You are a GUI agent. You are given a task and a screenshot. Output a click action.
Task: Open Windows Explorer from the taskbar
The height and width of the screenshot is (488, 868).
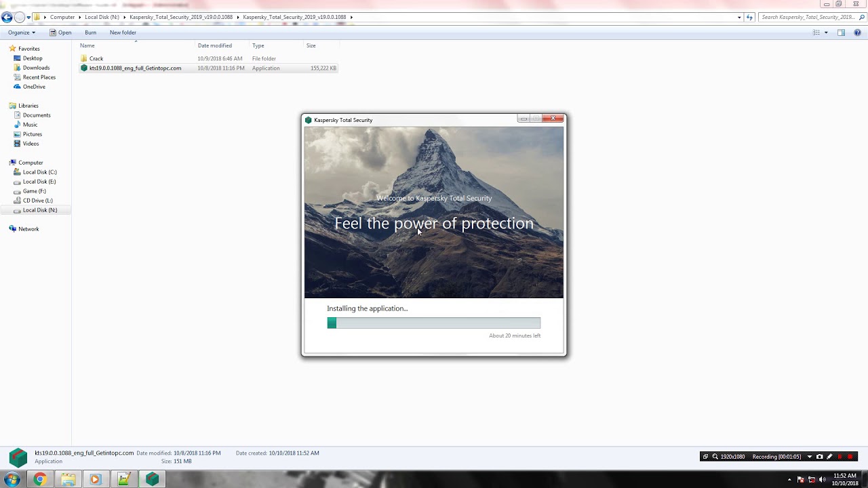tap(68, 479)
